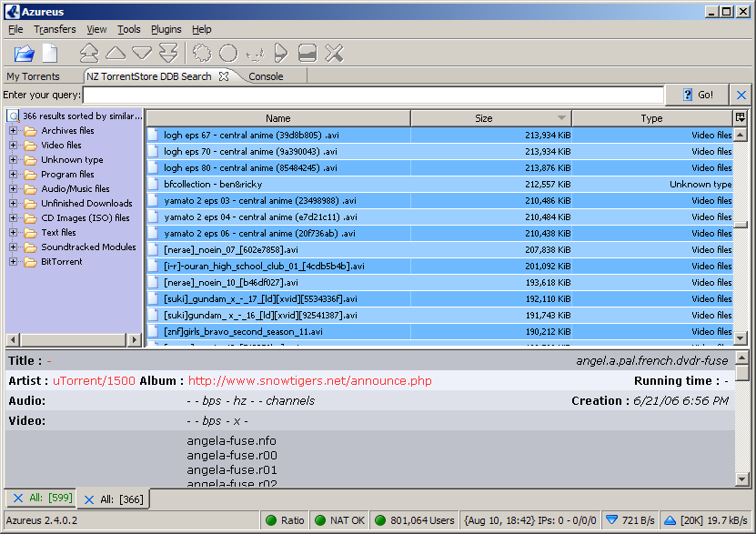Expand the Audio/Music files category
Viewport: 756px width, 534px height.
14,189
